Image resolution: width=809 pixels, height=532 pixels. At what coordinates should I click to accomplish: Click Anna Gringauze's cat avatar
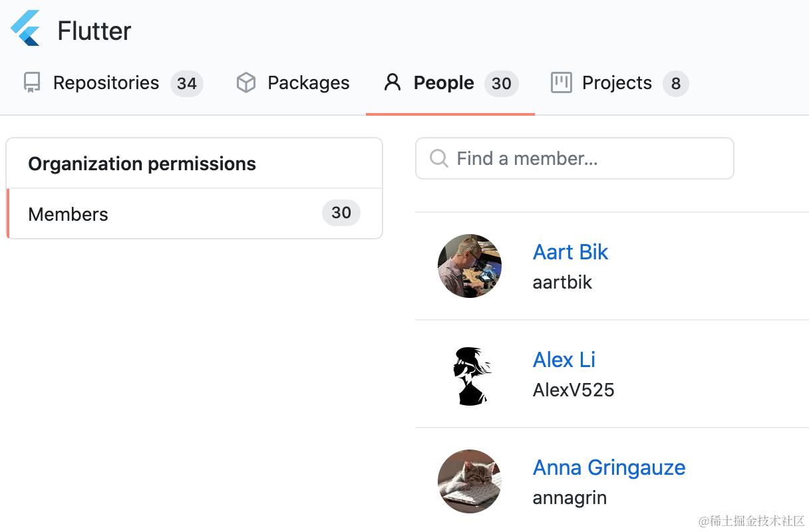pos(470,481)
